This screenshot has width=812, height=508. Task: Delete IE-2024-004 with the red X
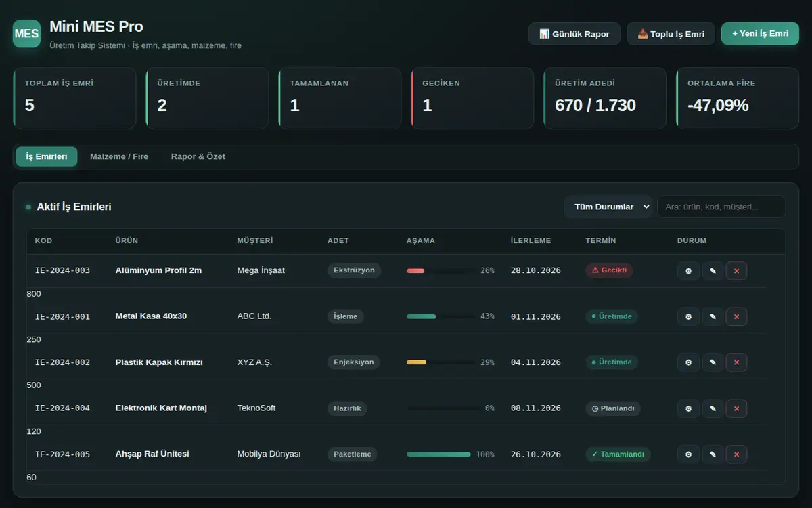pyautogui.click(x=736, y=408)
